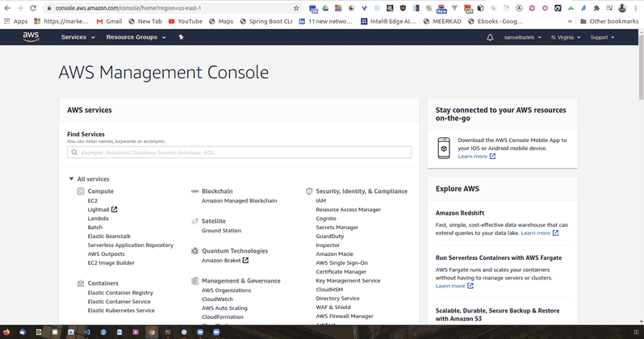
Task: Open the Spring Boot CLI bookmark
Action: tap(266, 21)
